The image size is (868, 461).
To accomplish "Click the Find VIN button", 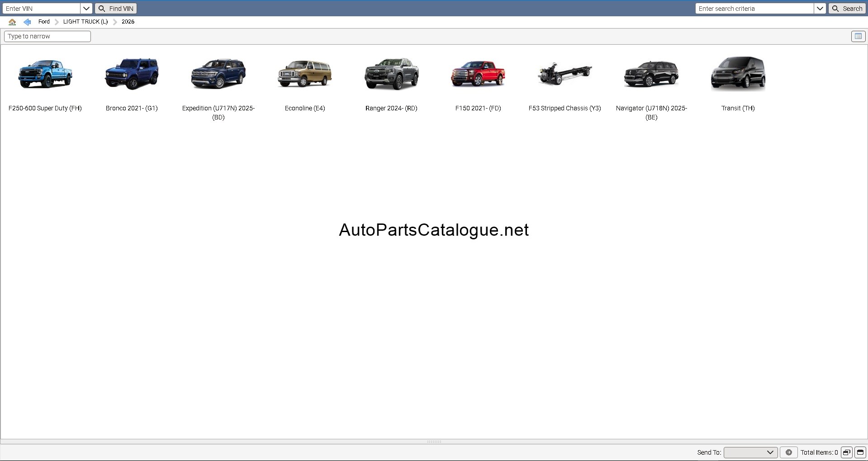I will (116, 9).
